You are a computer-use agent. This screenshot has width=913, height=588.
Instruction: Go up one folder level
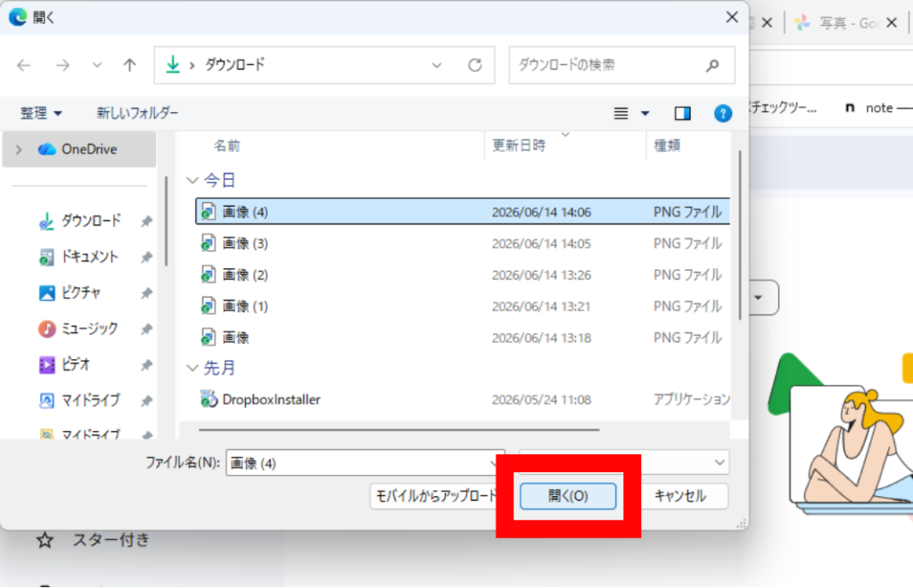129,65
